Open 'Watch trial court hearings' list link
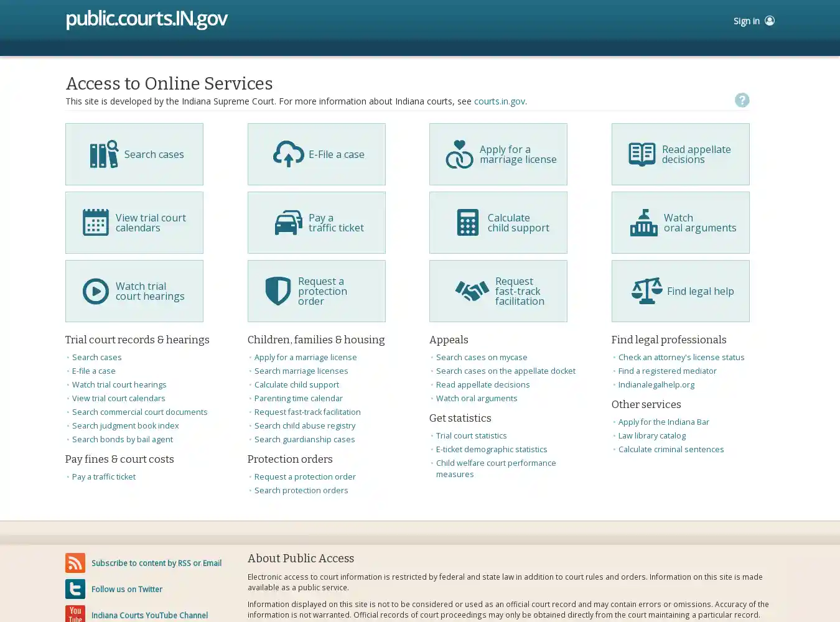The width and height of the screenshot is (840, 622). 119,384
